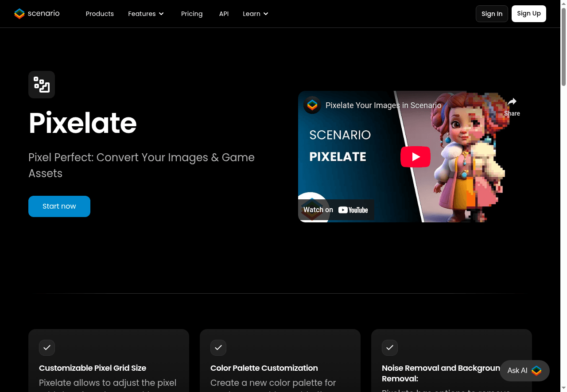Click checkmark on Color Palette Customization card

click(218, 348)
